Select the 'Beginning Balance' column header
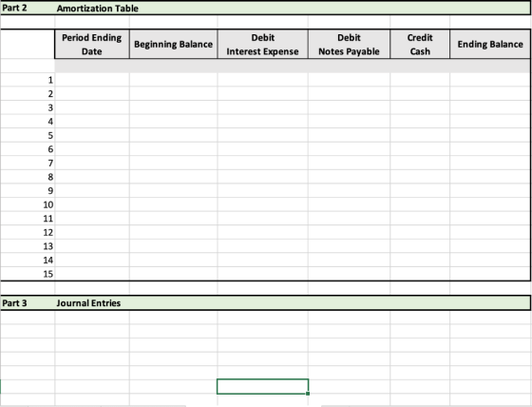 click(x=173, y=44)
